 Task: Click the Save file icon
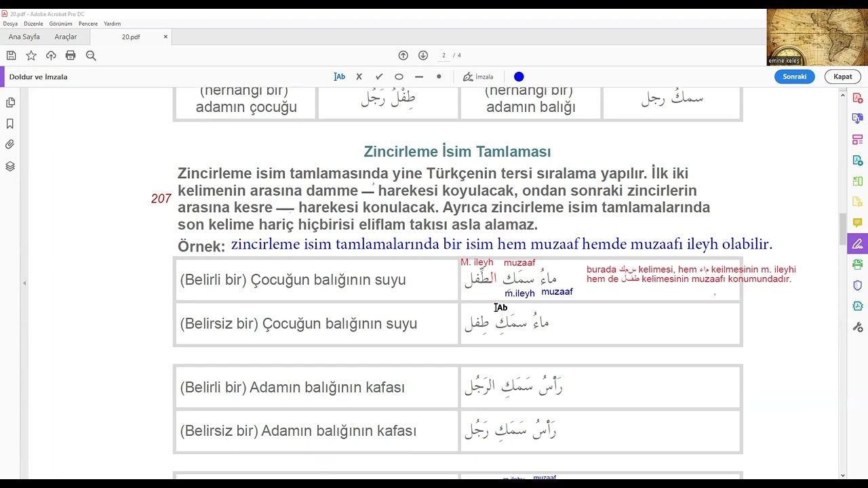tap(11, 56)
